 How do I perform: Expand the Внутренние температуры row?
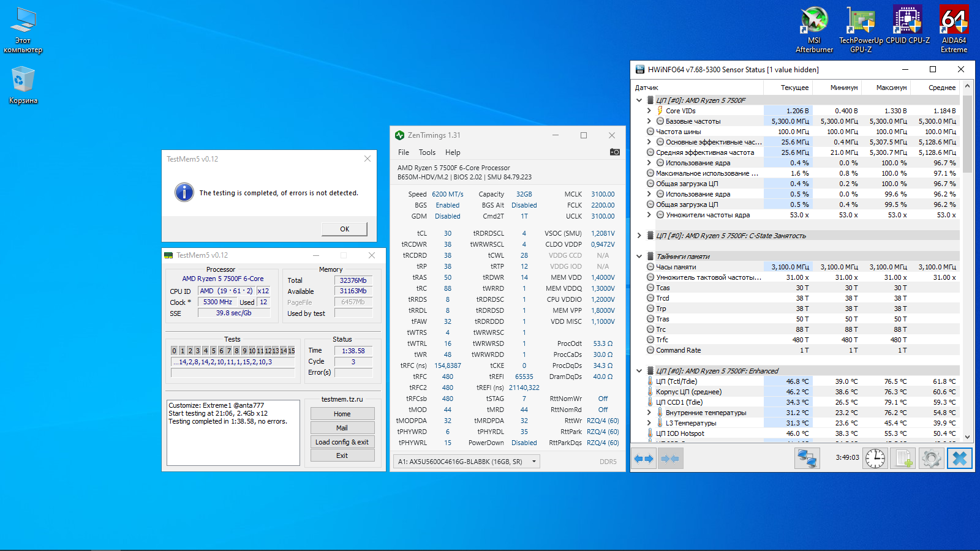click(649, 413)
